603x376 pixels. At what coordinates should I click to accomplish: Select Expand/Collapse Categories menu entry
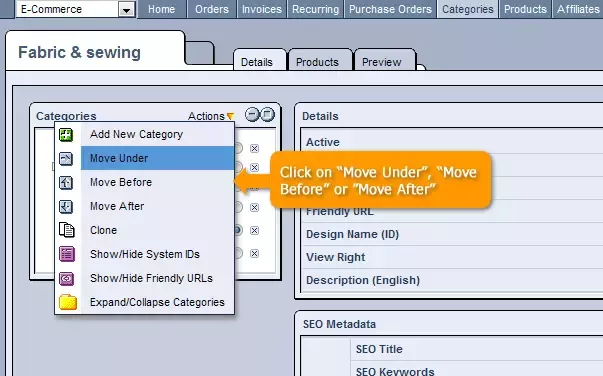(157, 302)
